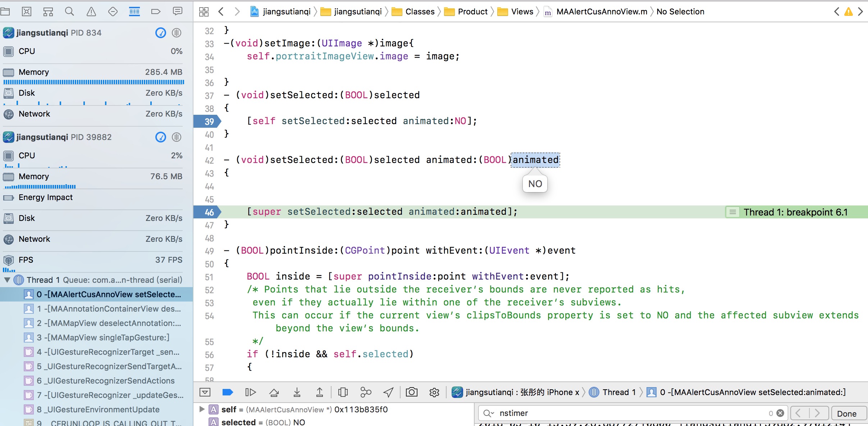The width and height of the screenshot is (868, 426).
Task: Jump to next issue arrow
Action: [x=860, y=12]
